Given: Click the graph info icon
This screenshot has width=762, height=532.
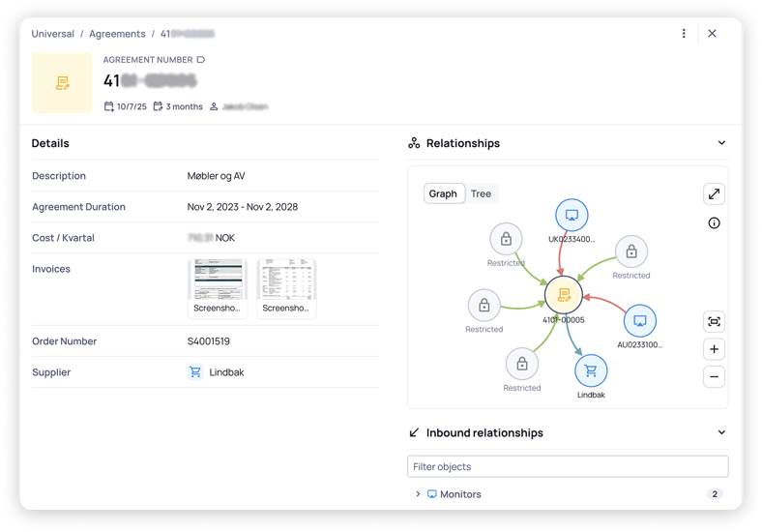Looking at the screenshot, I should [714, 223].
